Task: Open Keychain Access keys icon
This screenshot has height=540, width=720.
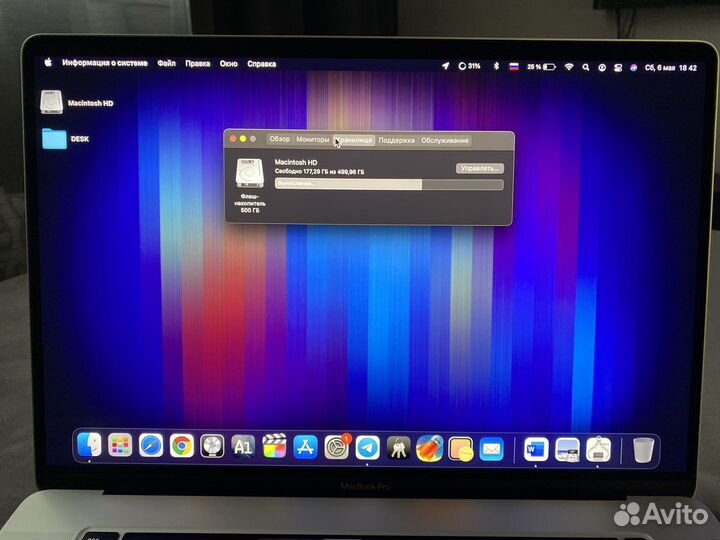Action: point(399,448)
